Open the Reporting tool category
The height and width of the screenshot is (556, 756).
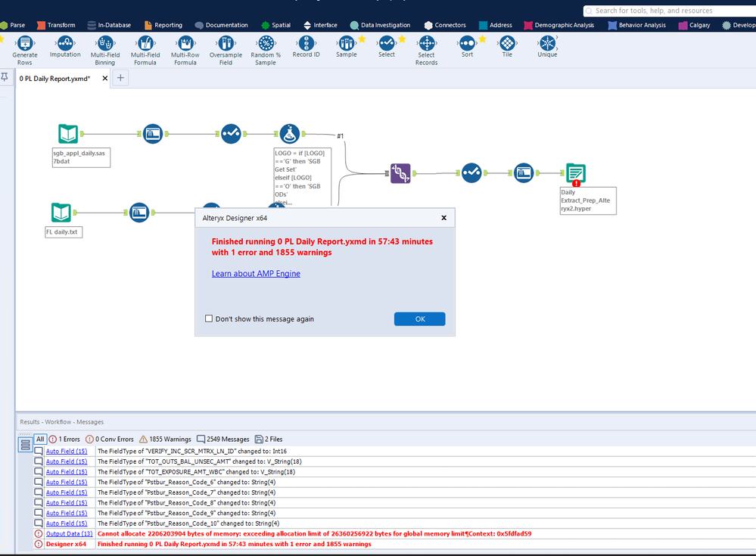click(x=163, y=25)
